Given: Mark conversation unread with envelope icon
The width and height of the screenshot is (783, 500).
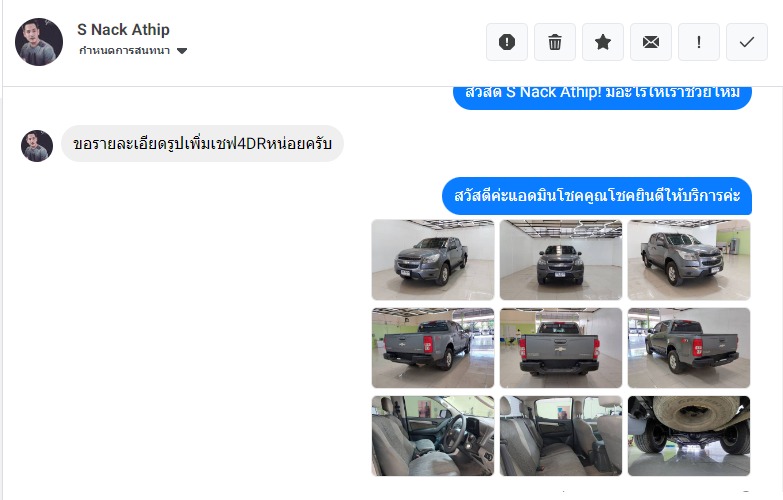Looking at the screenshot, I should coord(651,42).
